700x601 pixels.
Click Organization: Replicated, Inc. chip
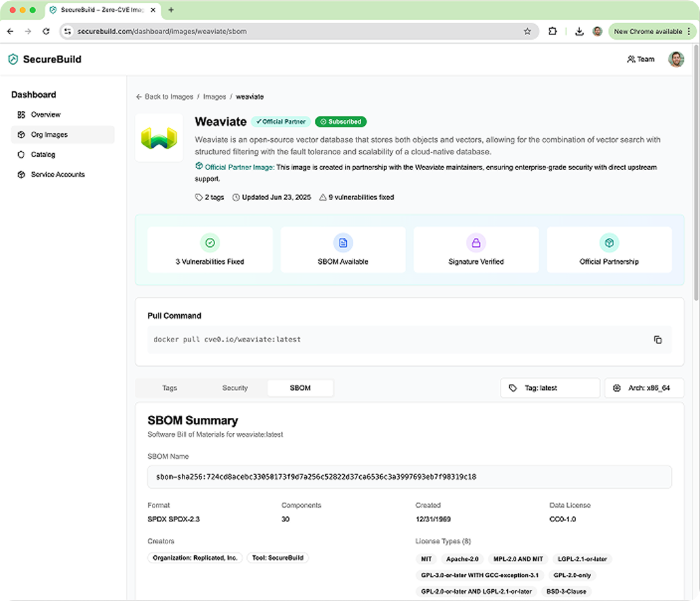[x=195, y=558]
